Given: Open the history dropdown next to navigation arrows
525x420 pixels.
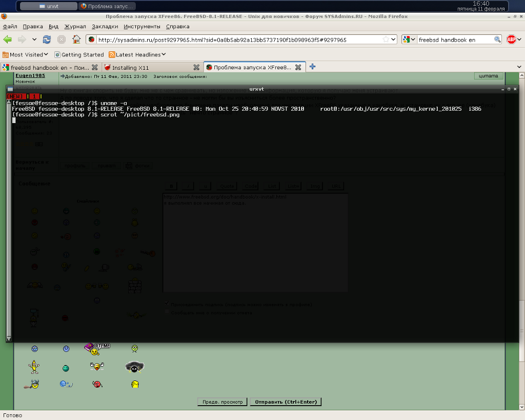Looking at the screenshot, I should (34, 39).
